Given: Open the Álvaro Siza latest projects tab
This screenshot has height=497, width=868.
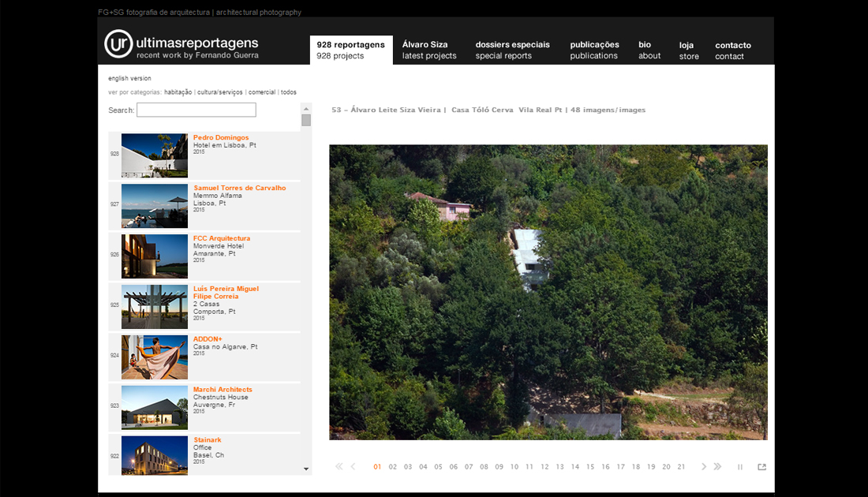Looking at the screenshot, I should pyautogui.click(x=429, y=50).
